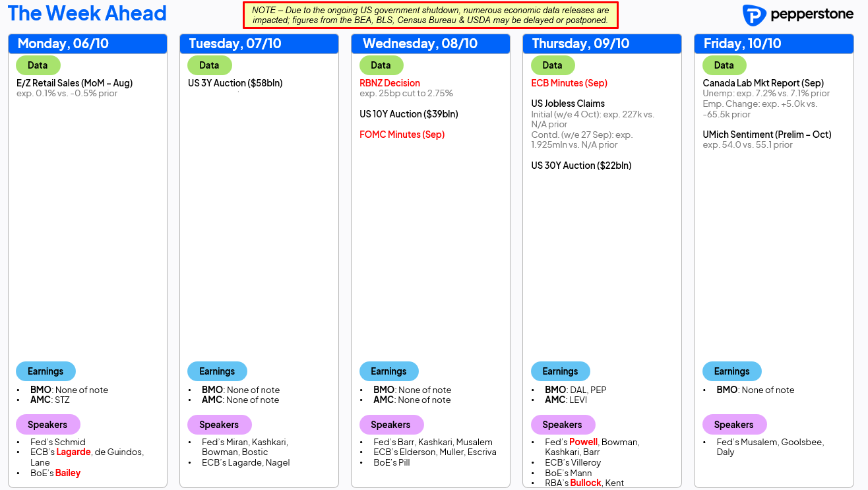This screenshot has width=868, height=490.
Task: Click Friday's 'BMO: None of note' line
Action: [755, 390]
